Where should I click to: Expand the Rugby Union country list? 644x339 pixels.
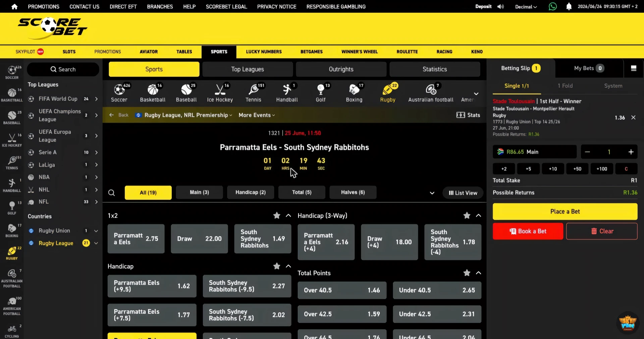(x=96, y=231)
